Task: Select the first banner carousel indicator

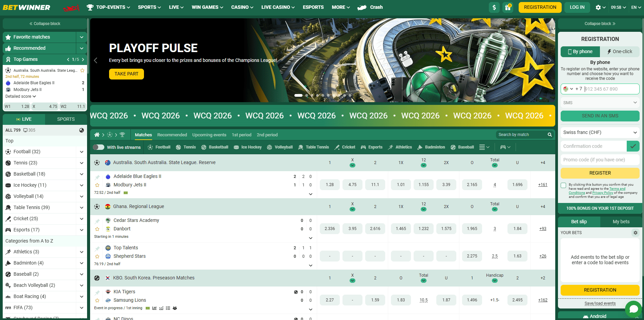Action: (x=298, y=95)
